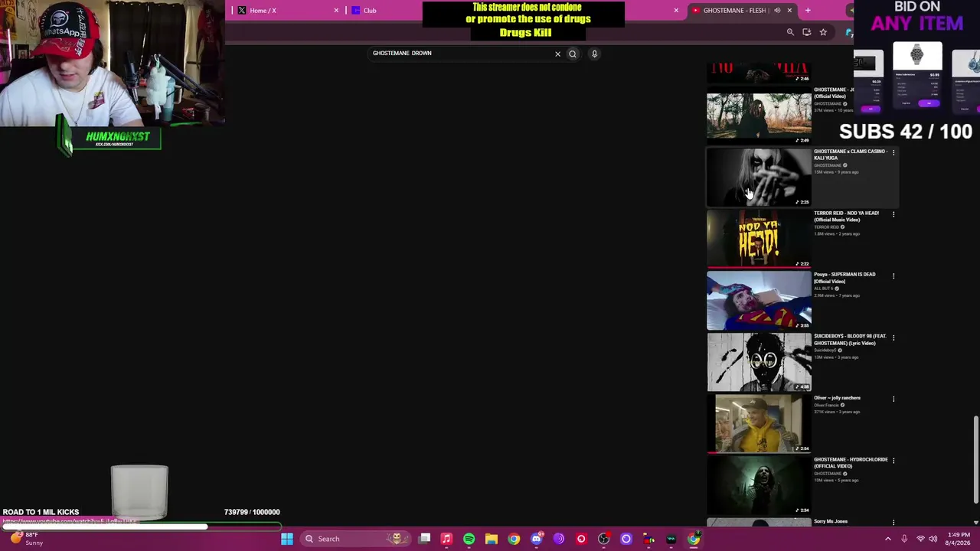The image size is (980, 551).
Task: Open more options for KALI YUGA video
Action: [x=893, y=152]
